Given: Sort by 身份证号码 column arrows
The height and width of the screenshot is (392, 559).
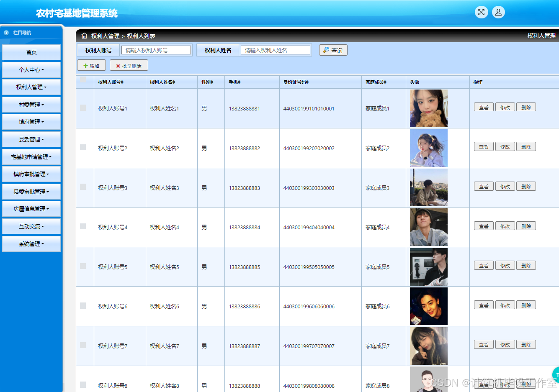Looking at the screenshot, I should pyautogui.click(x=307, y=82).
